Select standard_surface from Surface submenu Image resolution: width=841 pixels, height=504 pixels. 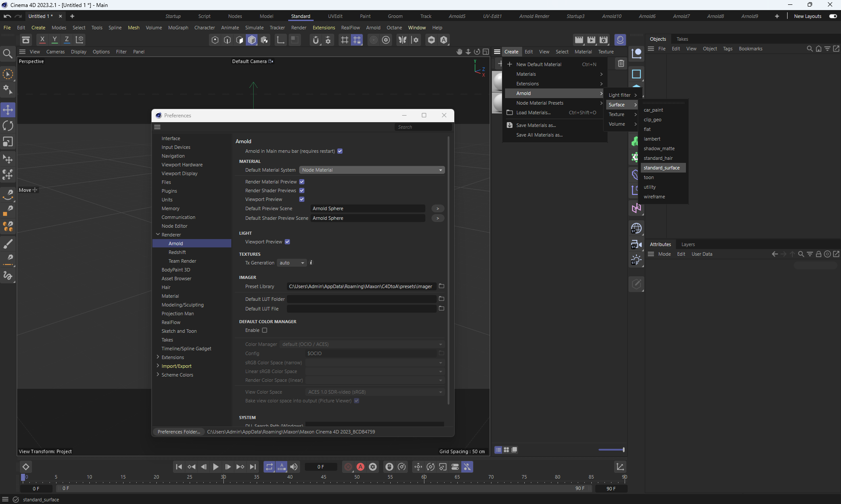661,168
